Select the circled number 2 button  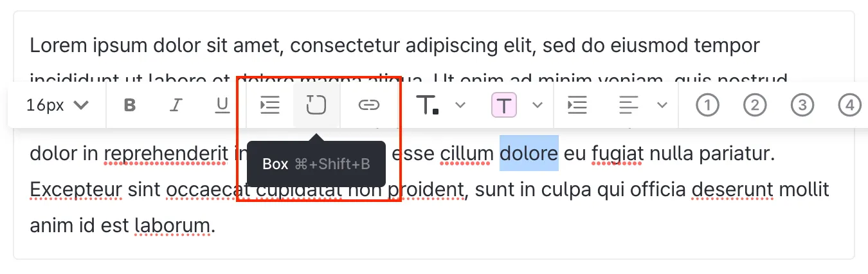(755, 105)
